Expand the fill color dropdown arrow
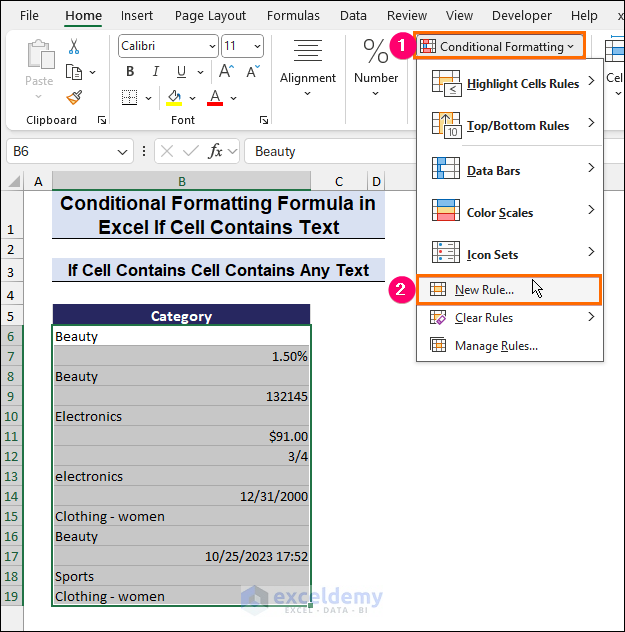 tap(193, 98)
